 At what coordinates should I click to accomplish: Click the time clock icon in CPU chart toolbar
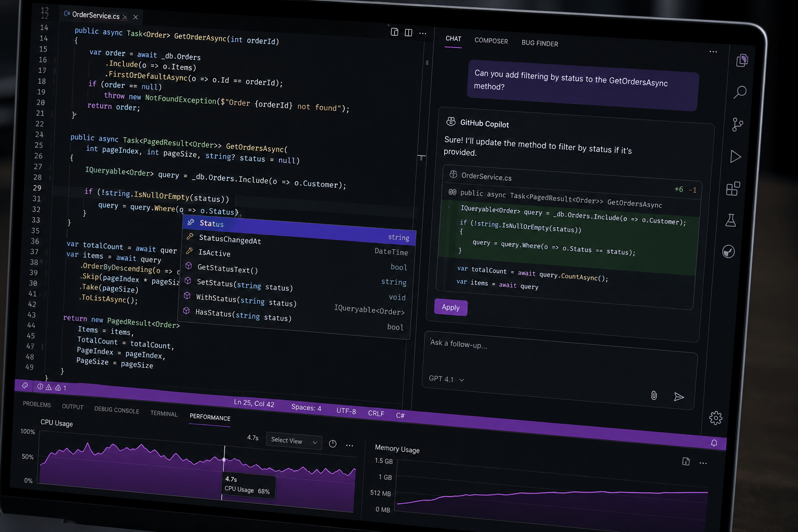(x=332, y=444)
